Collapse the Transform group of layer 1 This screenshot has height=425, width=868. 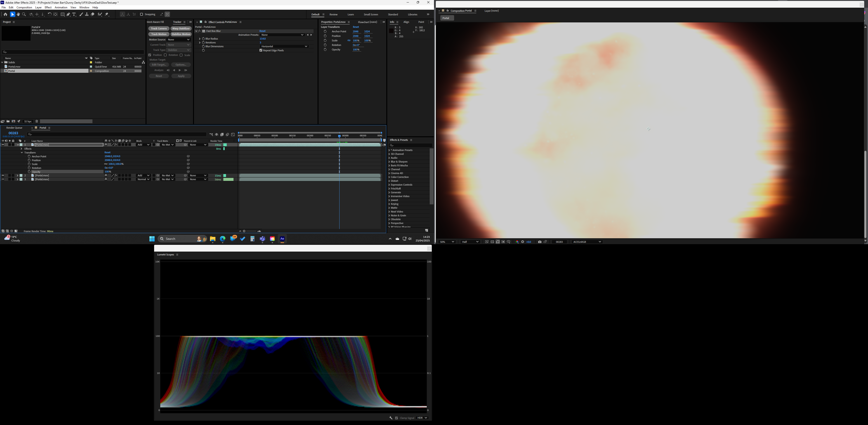22,152
